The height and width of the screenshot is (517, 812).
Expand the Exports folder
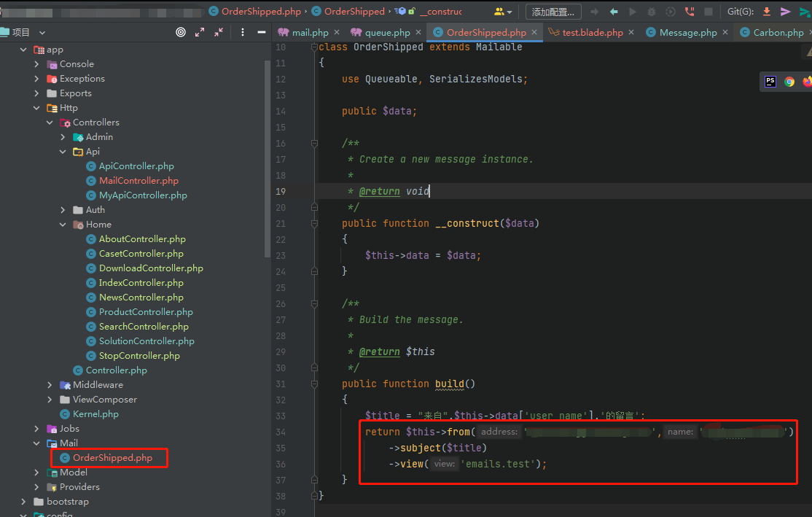coord(36,93)
